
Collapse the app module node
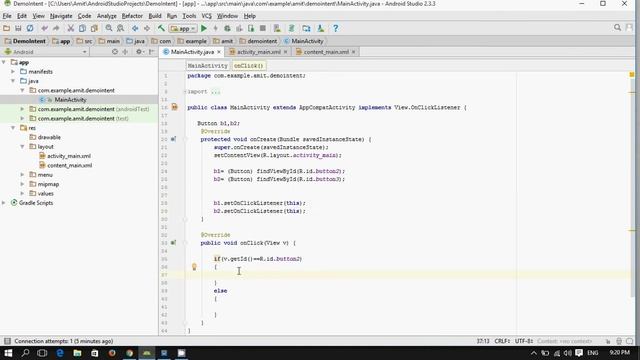pos(4,62)
